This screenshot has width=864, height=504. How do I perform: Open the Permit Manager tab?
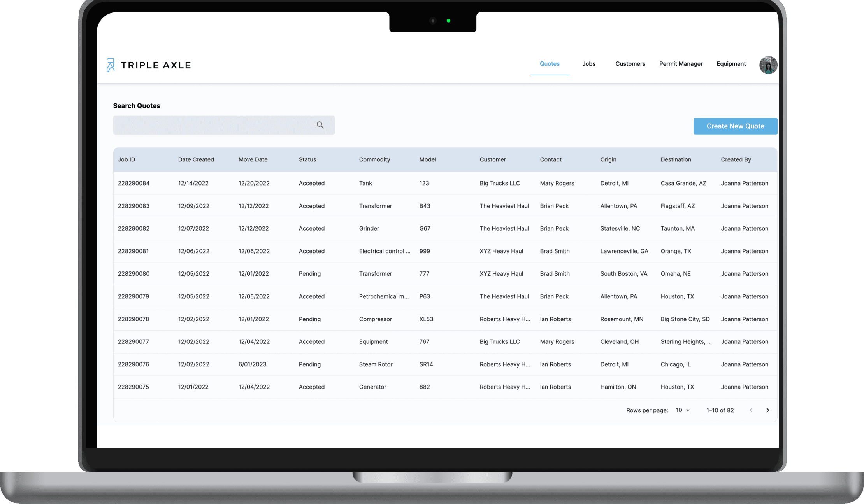tap(681, 64)
